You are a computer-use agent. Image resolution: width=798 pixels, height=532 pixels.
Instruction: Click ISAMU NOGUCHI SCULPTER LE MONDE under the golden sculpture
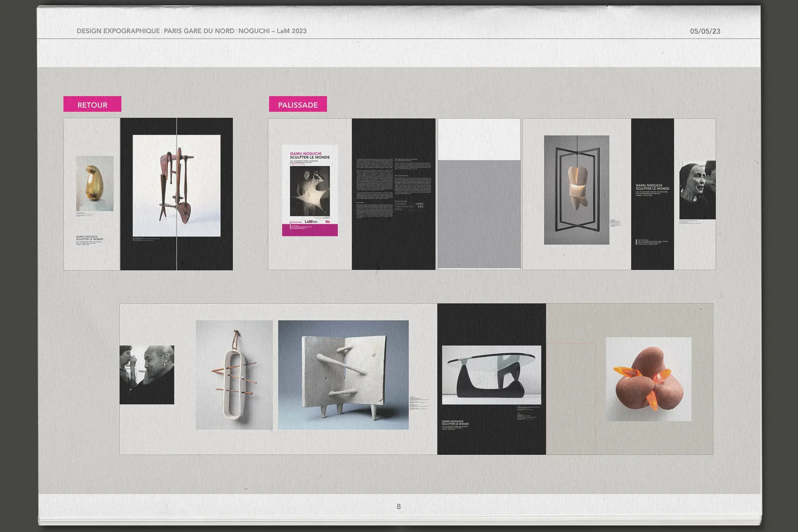(x=89, y=238)
